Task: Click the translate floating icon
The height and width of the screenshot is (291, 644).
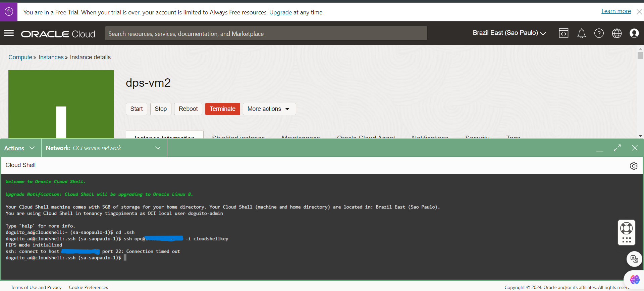Action: pyautogui.click(x=634, y=259)
